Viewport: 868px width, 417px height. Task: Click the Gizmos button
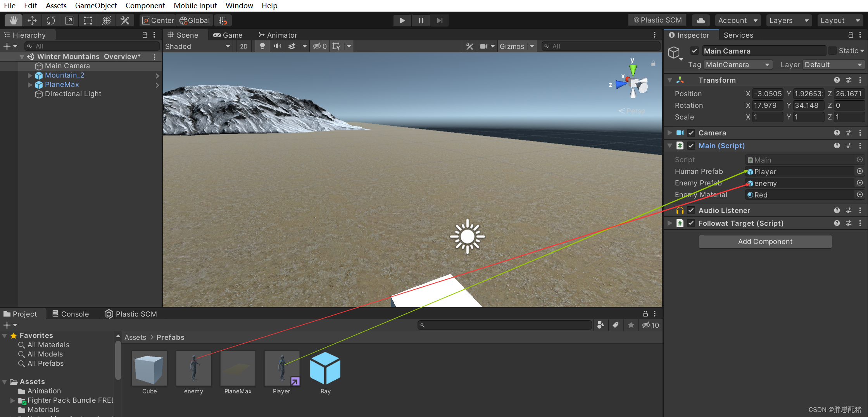[512, 46]
